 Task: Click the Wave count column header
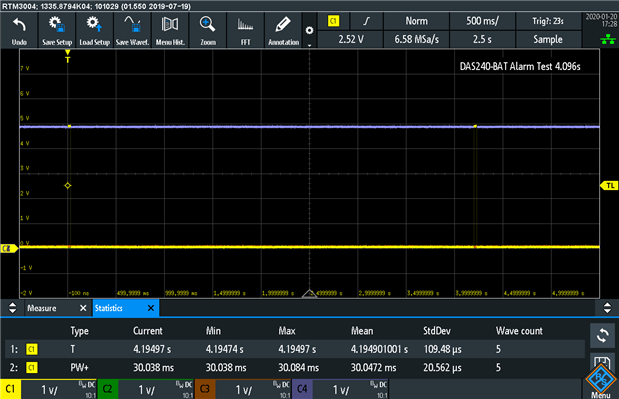(519, 331)
